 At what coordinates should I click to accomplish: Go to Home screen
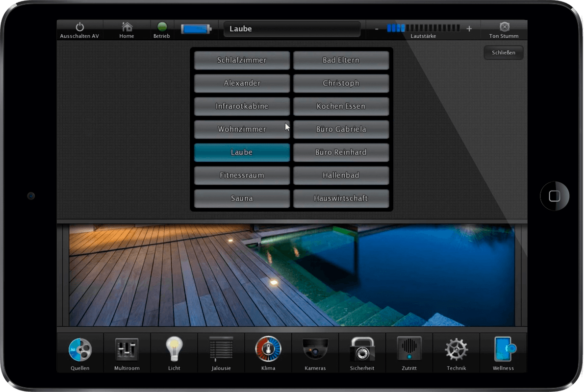pos(127,30)
